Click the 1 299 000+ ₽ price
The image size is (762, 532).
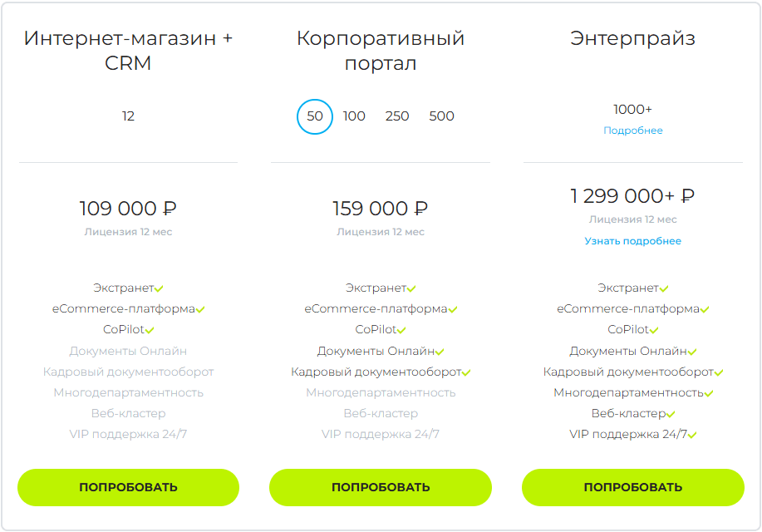pyautogui.click(x=632, y=196)
